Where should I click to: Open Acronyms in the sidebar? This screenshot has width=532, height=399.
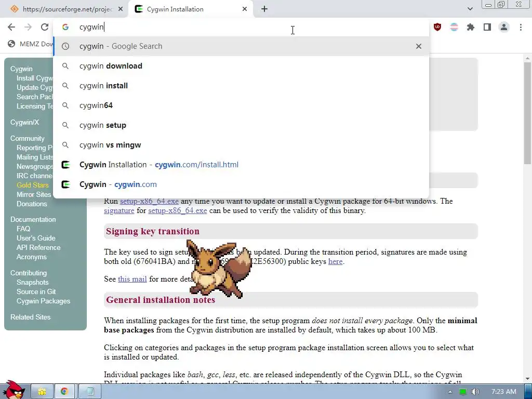[32, 257]
